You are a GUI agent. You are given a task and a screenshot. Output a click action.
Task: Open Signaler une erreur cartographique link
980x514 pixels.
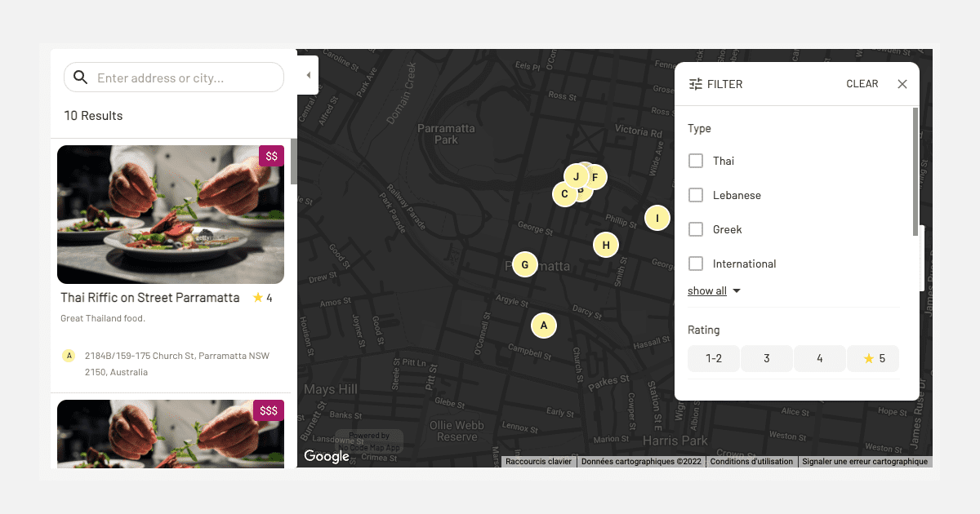coord(865,462)
